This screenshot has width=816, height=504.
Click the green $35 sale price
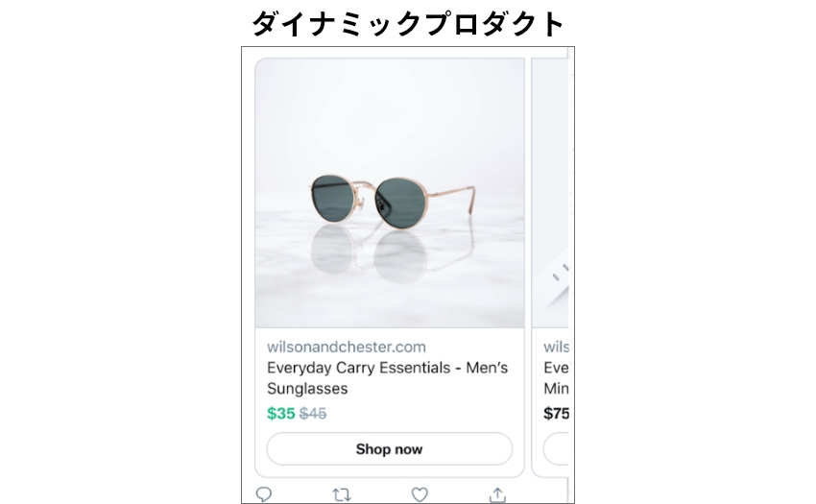281,414
